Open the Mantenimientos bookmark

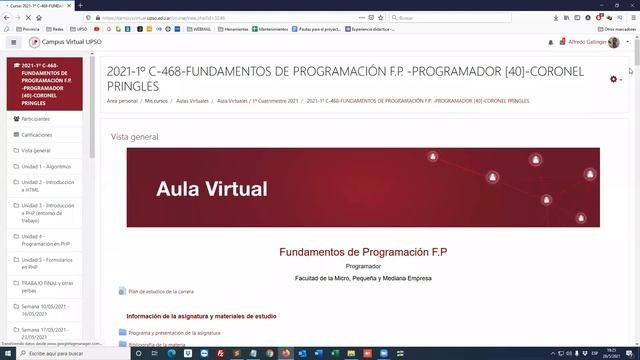click(x=270, y=29)
